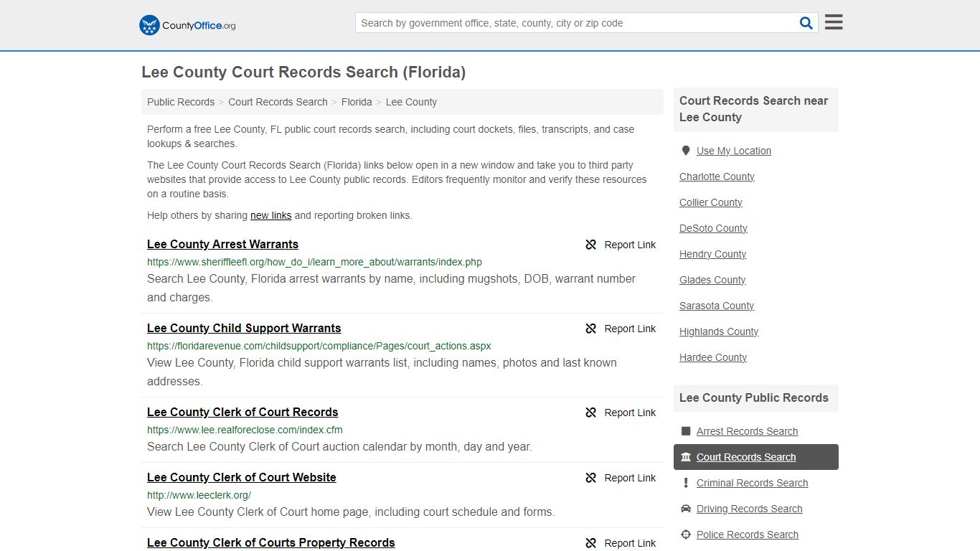Viewport: 980px width, 551px height.
Task: Click the sheriffleefl.org warrants URL
Action: pos(314,262)
